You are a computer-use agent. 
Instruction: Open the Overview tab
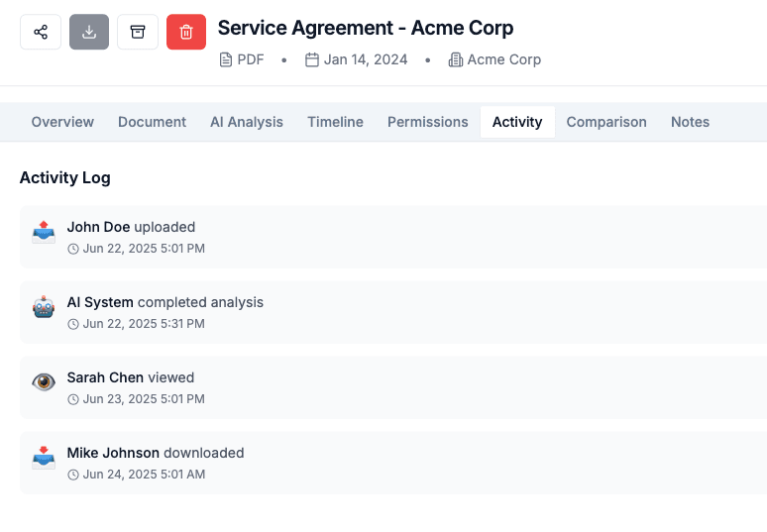(x=62, y=122)
